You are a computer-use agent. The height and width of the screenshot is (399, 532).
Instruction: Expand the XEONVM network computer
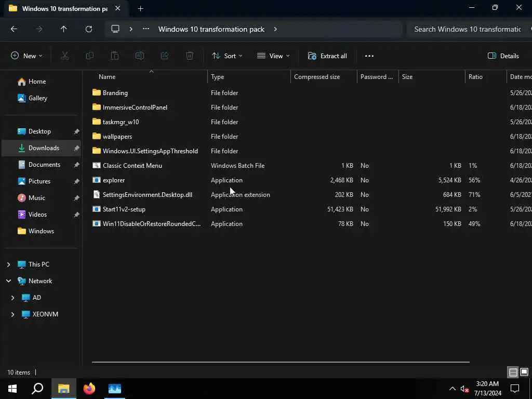pyautogui.click(x=12, y=314)
